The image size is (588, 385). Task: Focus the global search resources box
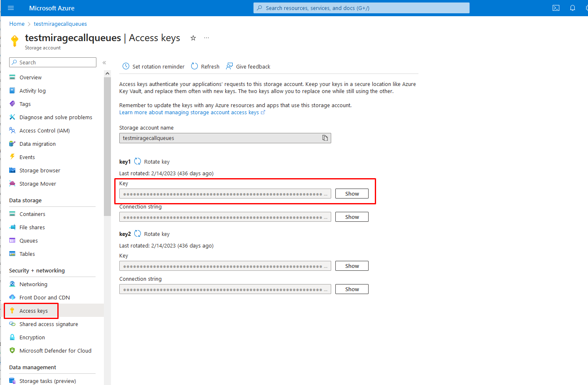point(362,8)
